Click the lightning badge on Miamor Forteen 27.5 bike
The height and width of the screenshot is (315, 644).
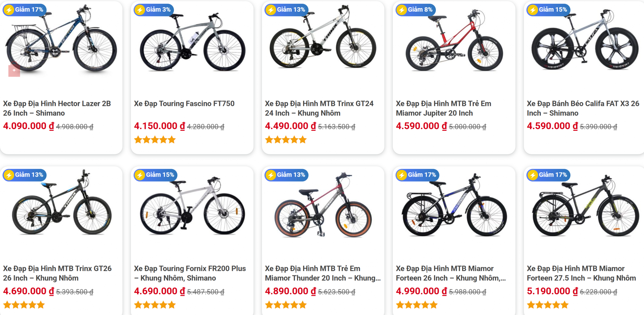tap(548, 175)
